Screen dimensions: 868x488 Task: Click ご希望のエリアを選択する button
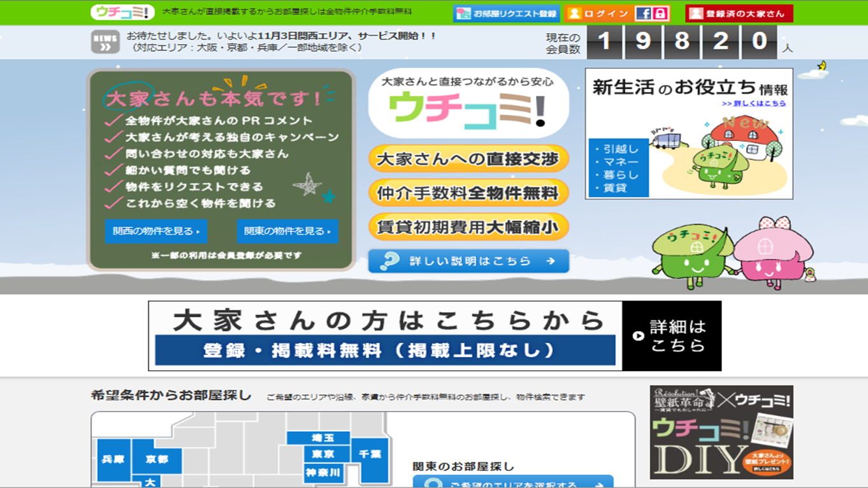[513, 482]
